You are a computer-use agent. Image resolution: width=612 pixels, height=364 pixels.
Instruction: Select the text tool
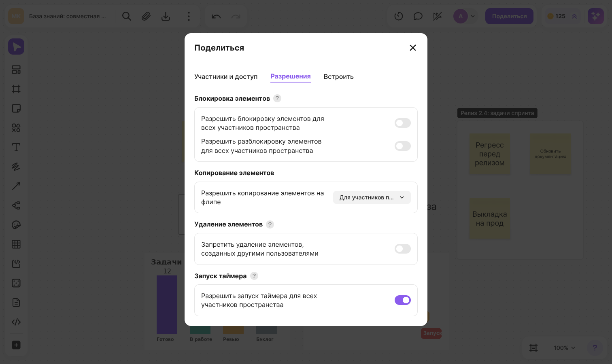click(x=16, y=147)
